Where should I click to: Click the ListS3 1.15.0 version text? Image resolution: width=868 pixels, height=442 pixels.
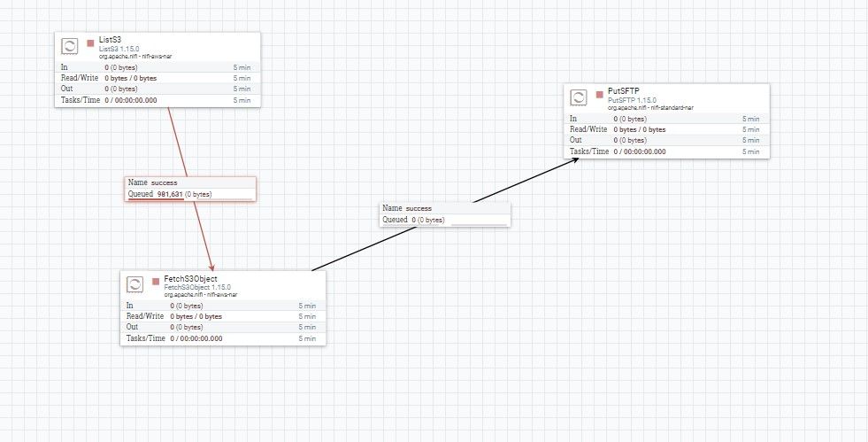point(119,49)
